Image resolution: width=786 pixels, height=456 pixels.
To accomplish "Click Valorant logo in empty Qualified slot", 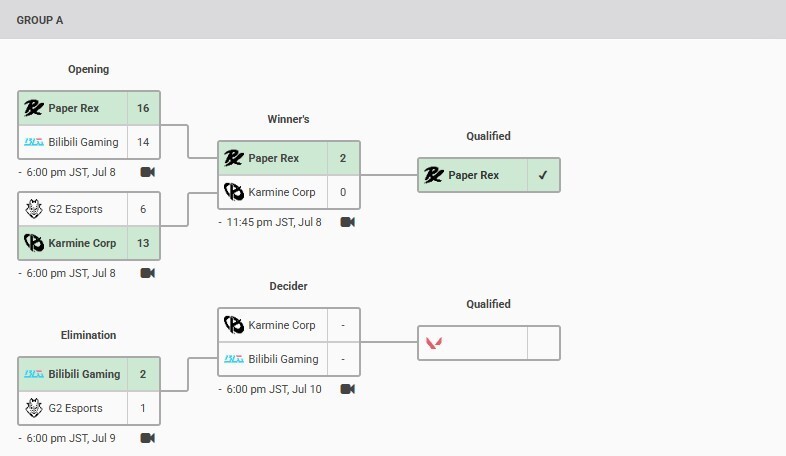I will tap(434, 343).
